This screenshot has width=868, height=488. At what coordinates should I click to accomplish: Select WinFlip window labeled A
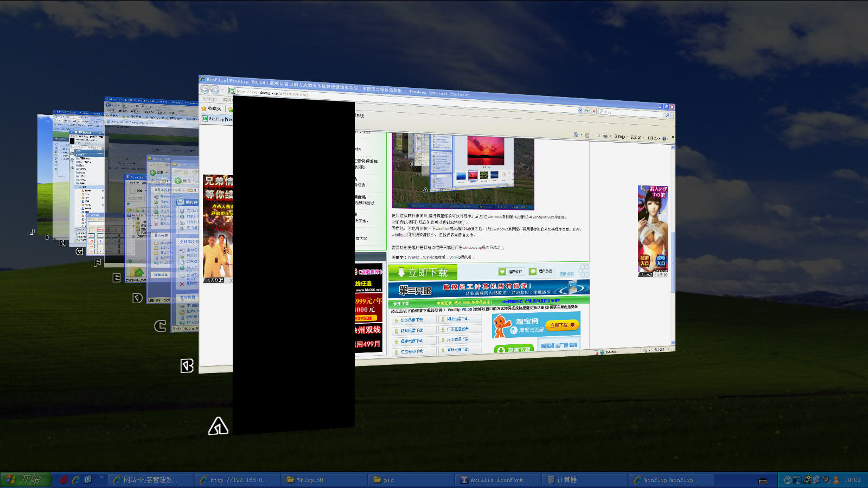218,426
